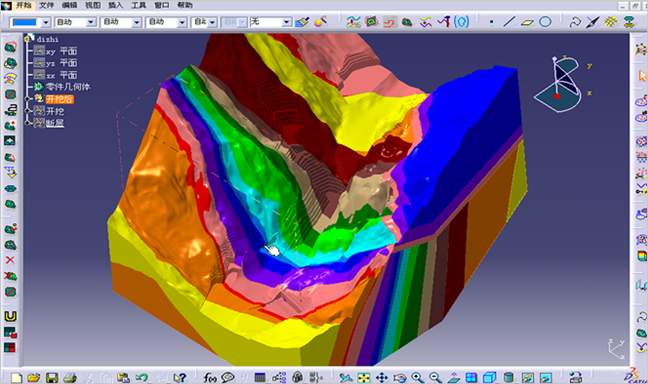This screenshot has width=648, height=384.
Task: Click the Save disk icon
Action: (52, 377)
